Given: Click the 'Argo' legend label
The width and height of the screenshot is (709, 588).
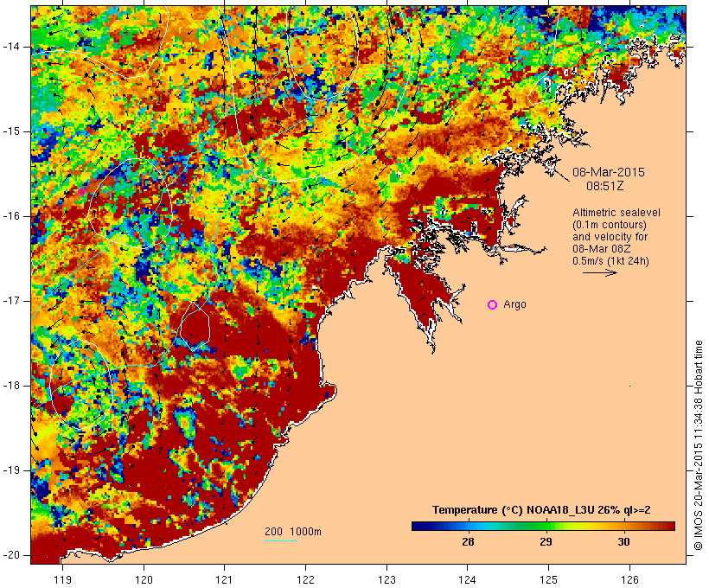Looking at the screenshot, I should [515, 304].
